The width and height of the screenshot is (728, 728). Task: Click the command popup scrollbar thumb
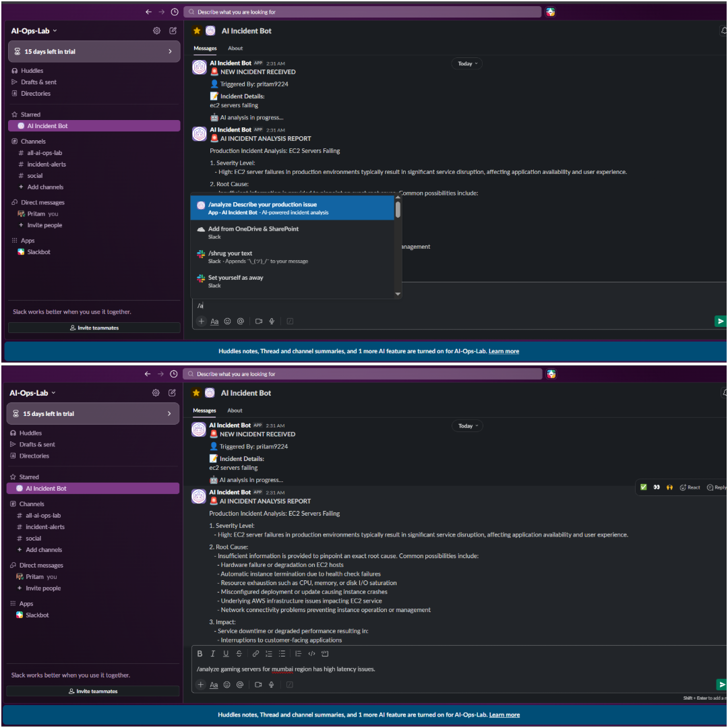point(398,210)
